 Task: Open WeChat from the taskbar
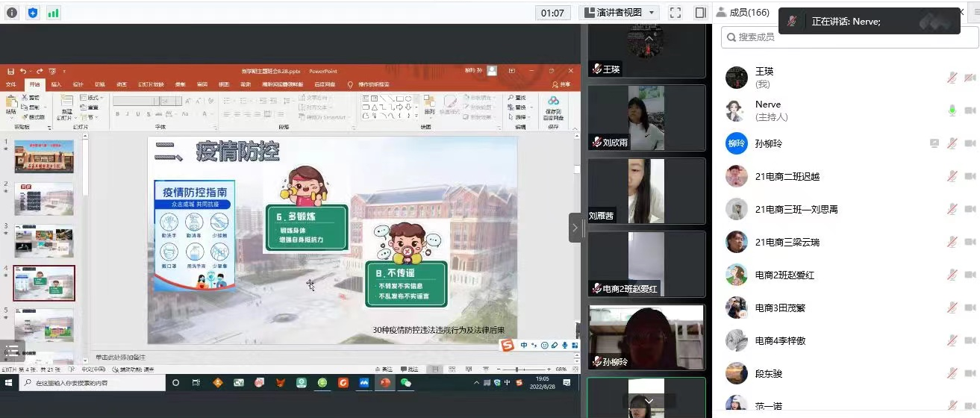[x=406, y=382]
